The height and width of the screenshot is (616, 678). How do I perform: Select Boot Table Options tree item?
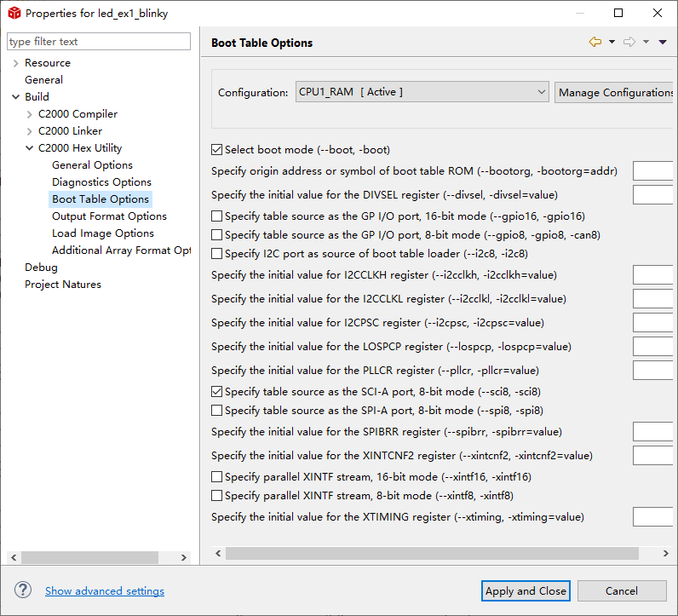tap(101, 199)
